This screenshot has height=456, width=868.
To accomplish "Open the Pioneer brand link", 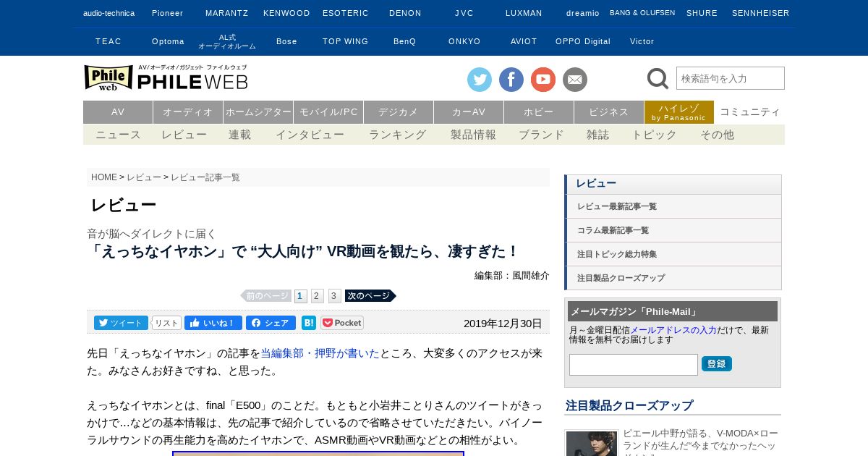I will pyautogui.click(x=168, y=13).
